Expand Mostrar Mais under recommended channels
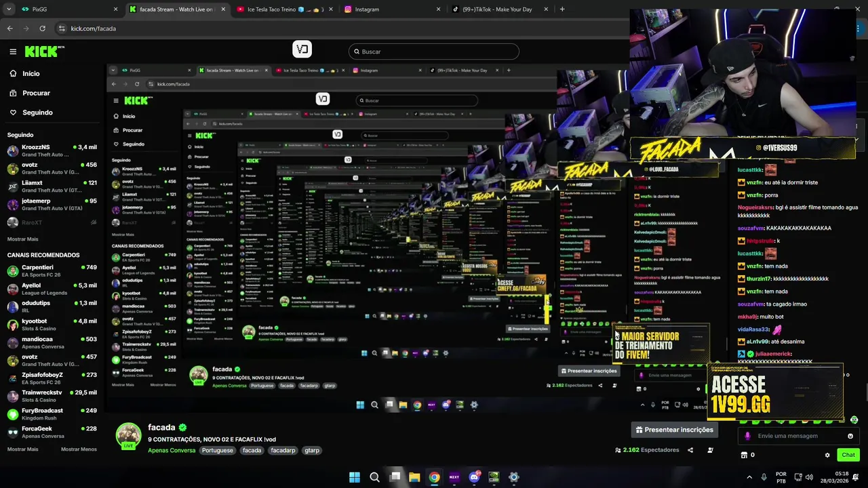868x488 pixels. 23,449
